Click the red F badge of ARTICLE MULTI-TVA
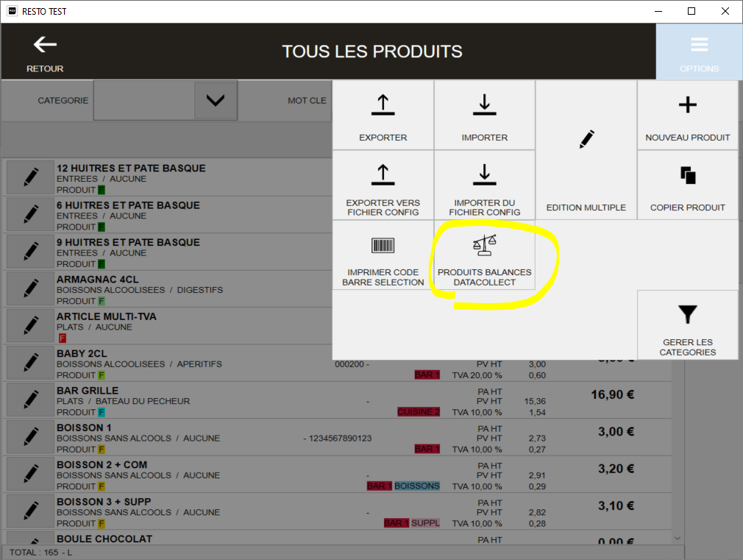This screenshot has height=560, width=743. coord(63,338)
